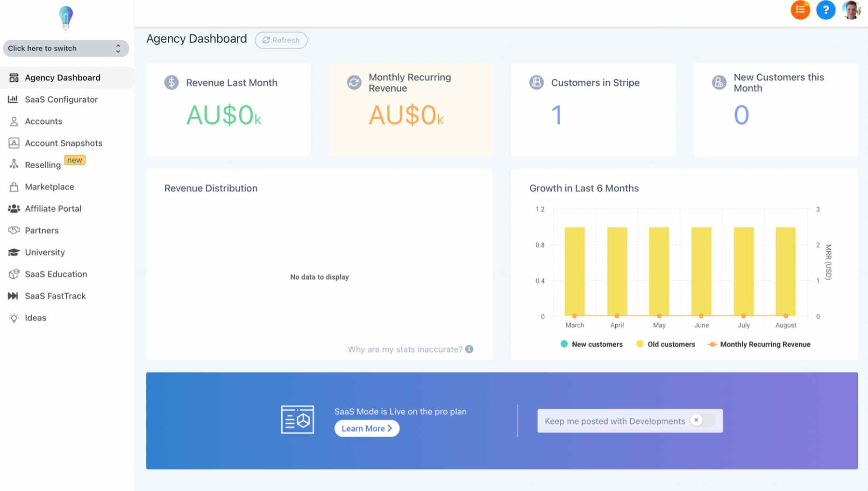Click the Ideas lightbulb icon
This screenshot has height=491, width=868.
point(14,318)
